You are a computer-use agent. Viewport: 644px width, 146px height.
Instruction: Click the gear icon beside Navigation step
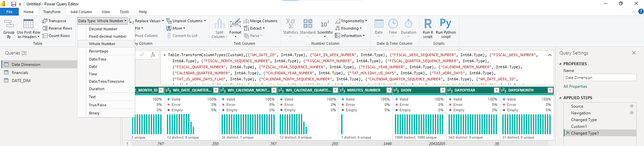[632, 113]
